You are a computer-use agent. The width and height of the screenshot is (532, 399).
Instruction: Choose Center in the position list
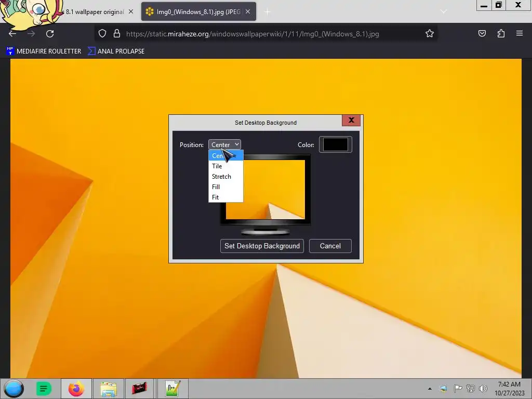tap(225, 156)
